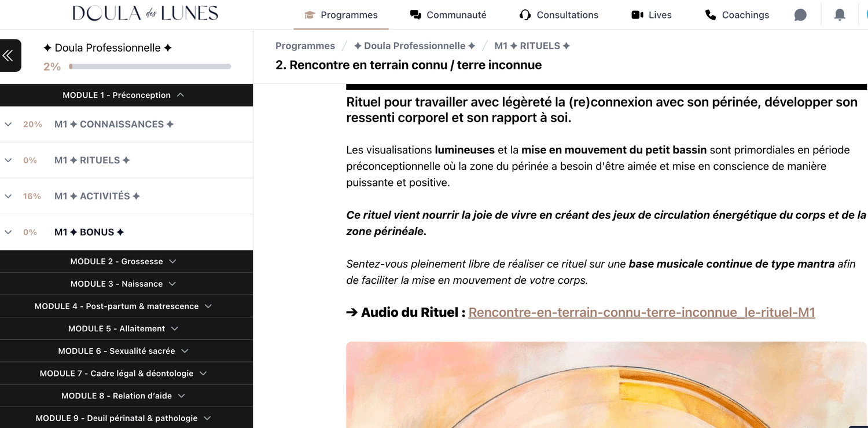
Task: Click the 2% progress percentage
Action: 52,67
